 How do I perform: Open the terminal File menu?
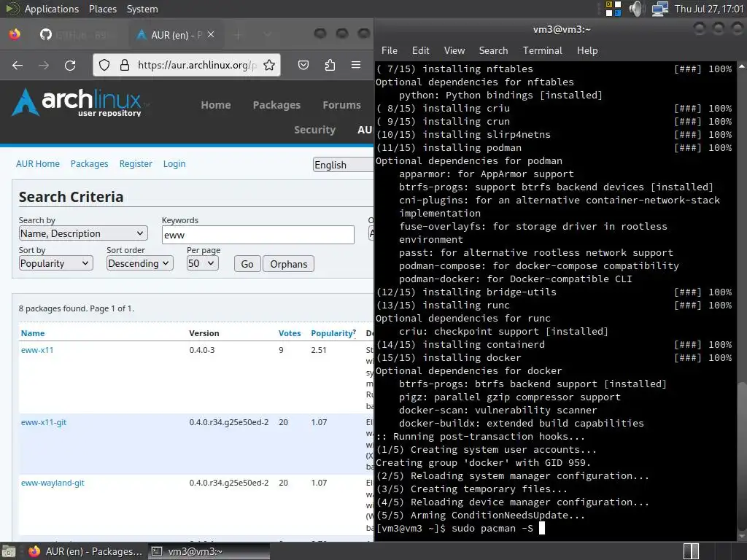(390, 50)
